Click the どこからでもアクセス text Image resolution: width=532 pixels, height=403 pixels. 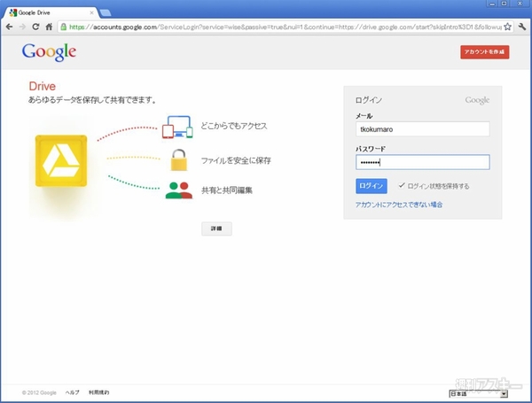click(234, 126)
